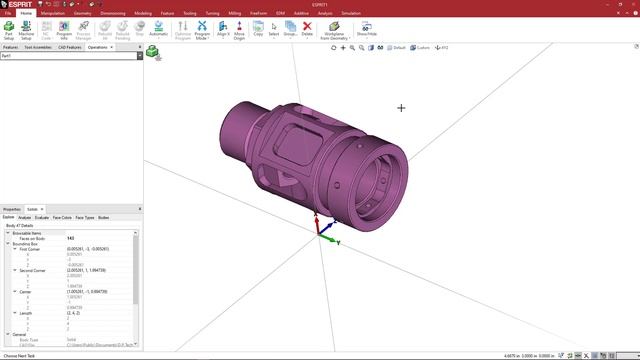
Task: Open the Custom view dropdown
Action: [x=420, y=48]
